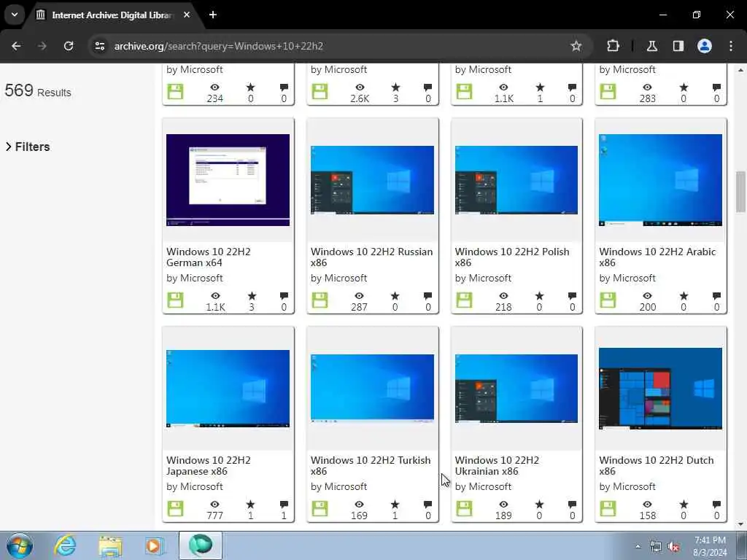Click software floppy icon on Arabic x86 card

tap(608, 300)
